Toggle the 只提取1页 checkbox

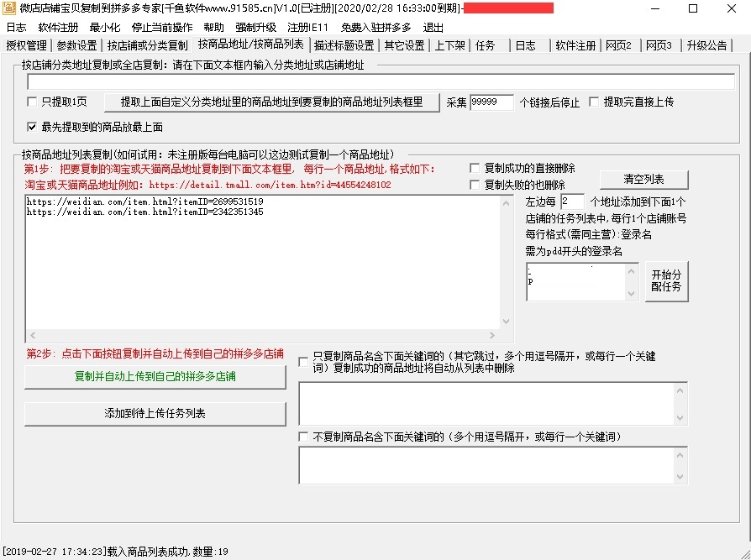pos(32,102)
